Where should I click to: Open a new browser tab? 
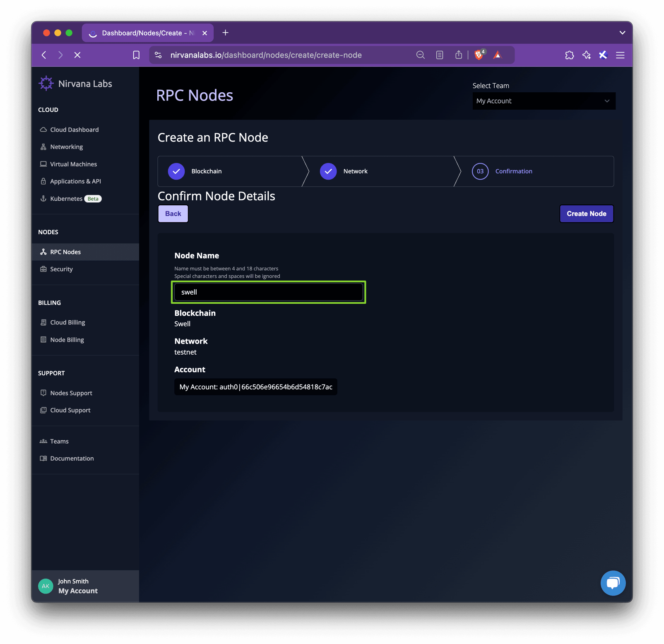click(225, 33)
